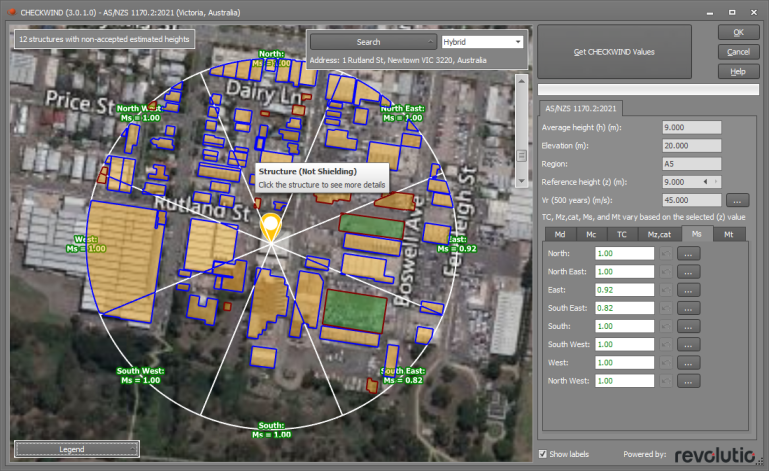Open North West Ms details ellipsis button
769x471 pixels.
tap(688, 381)
